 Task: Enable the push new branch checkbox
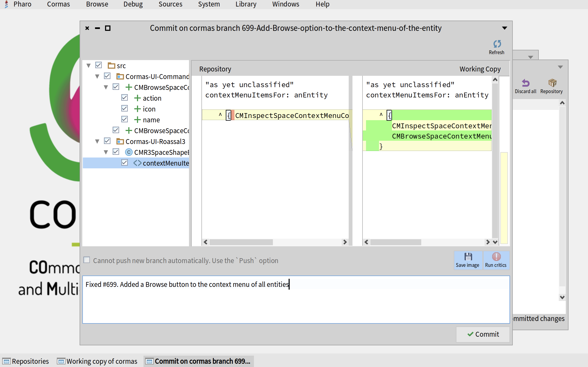click(x=87, y=260)
